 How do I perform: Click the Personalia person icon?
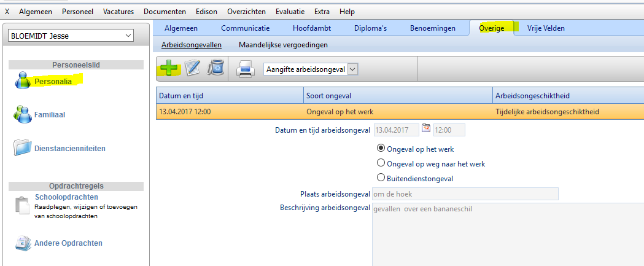[23, 80]
